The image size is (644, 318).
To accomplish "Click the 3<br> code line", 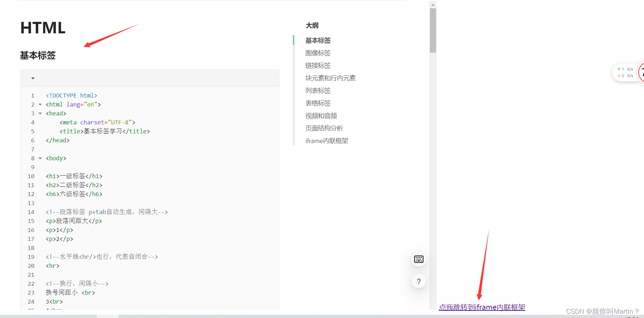I will 54,302.
